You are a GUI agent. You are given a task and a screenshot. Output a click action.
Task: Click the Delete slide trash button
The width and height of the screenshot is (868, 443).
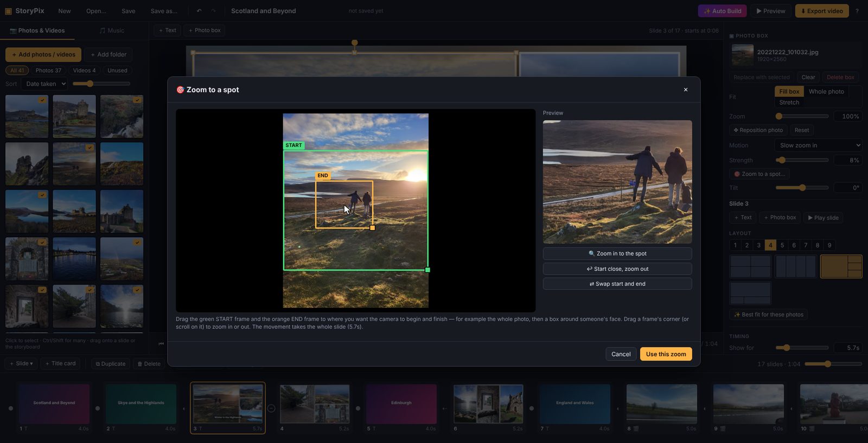pyautogui.click(x=149, y=364)
